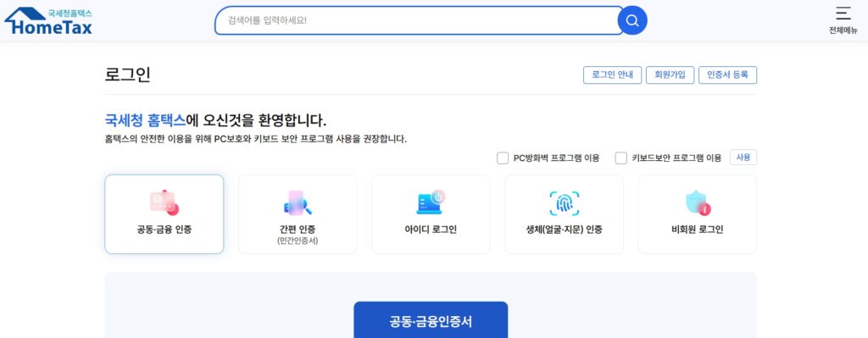Click the 간편 인증 phone icon
Viewport: 868px width, 338px height.
tap(298, 203)
